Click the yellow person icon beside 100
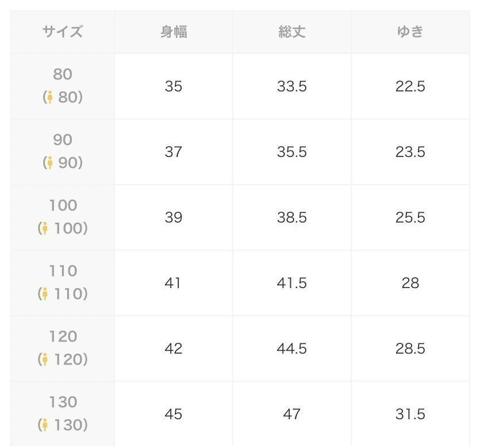The width and height of the screenshot is (484, 448). click(x=45, y=228)
